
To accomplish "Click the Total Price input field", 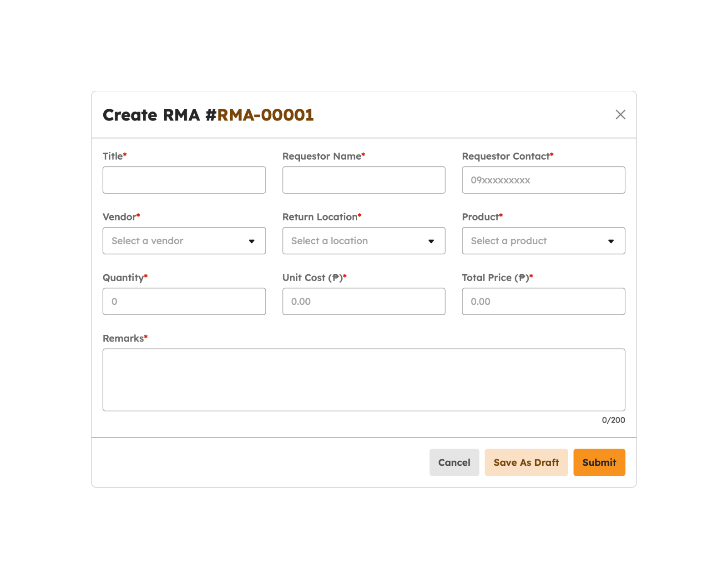I will (543, 302).
